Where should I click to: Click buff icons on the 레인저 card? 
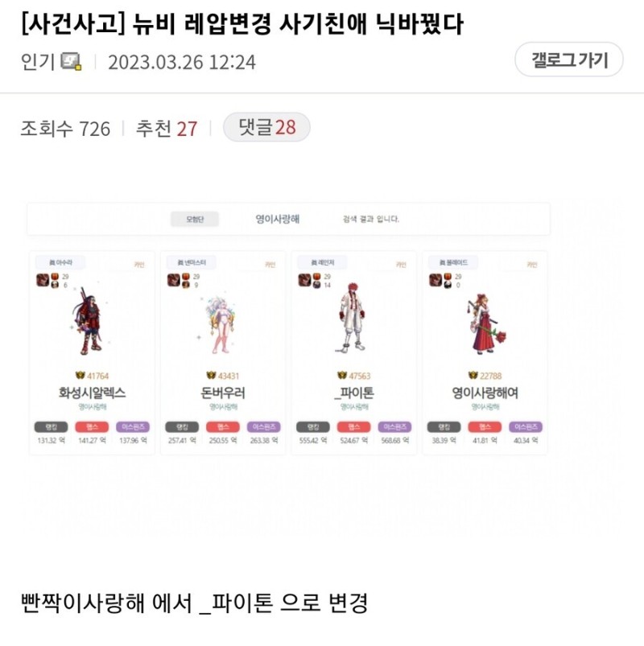310,280
